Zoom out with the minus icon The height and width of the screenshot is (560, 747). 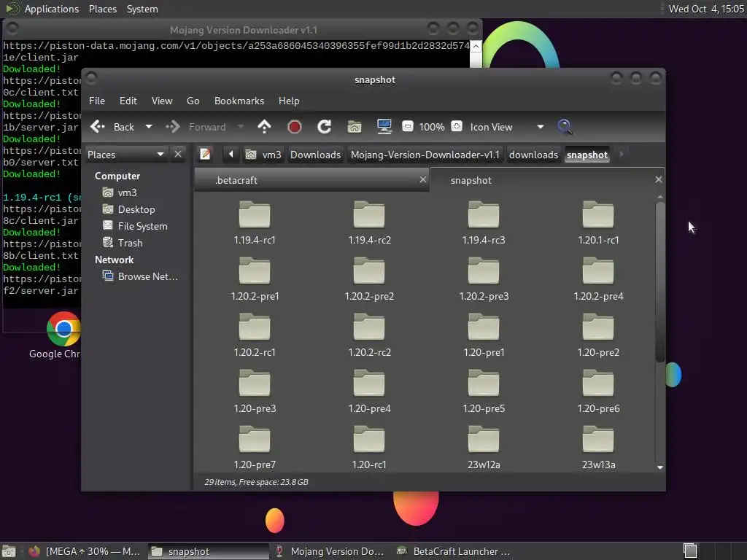point(407,127)
